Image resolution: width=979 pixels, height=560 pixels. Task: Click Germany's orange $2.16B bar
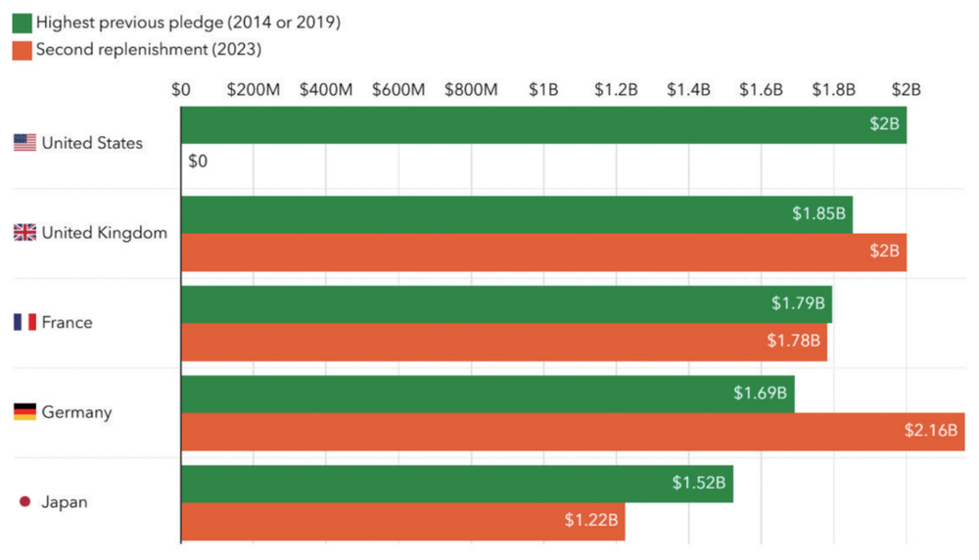[x=573, y=432]
